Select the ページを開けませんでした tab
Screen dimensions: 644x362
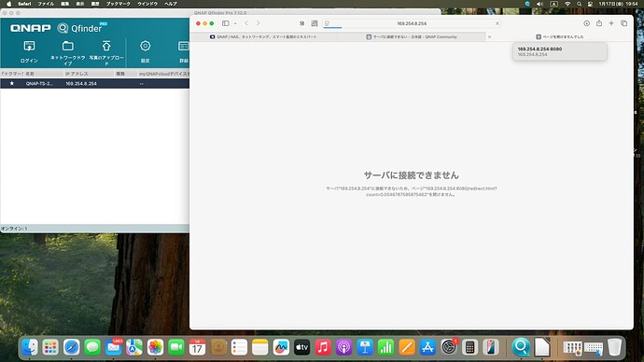[559, 36]
